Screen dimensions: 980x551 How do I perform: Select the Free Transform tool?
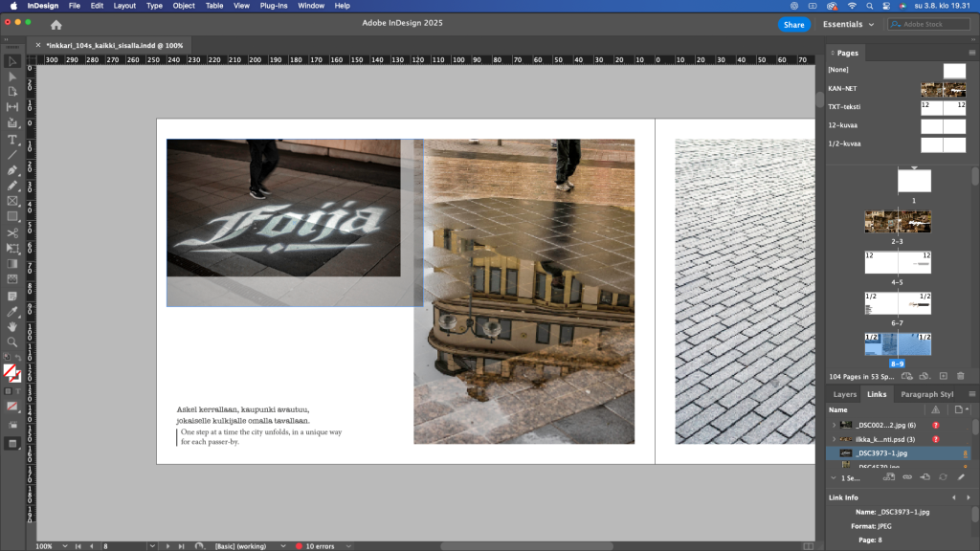[x=12, y=249]
